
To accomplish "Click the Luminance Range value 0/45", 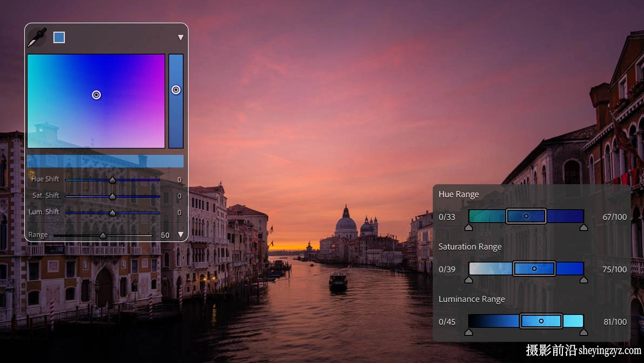I will (x=447, y=322).
